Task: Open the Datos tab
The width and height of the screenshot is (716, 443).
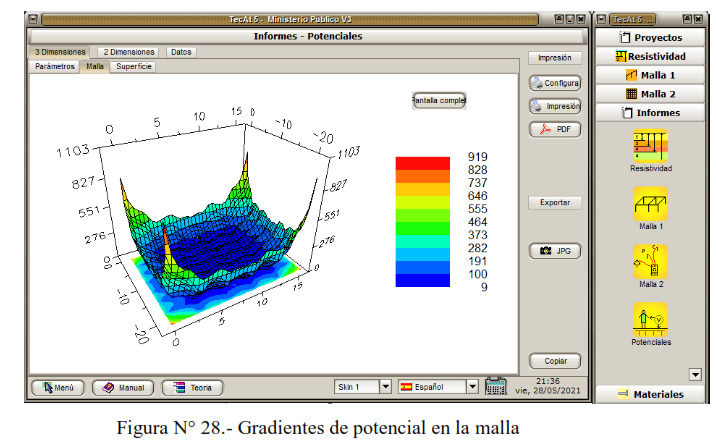Action: click(x=181, y=52)
